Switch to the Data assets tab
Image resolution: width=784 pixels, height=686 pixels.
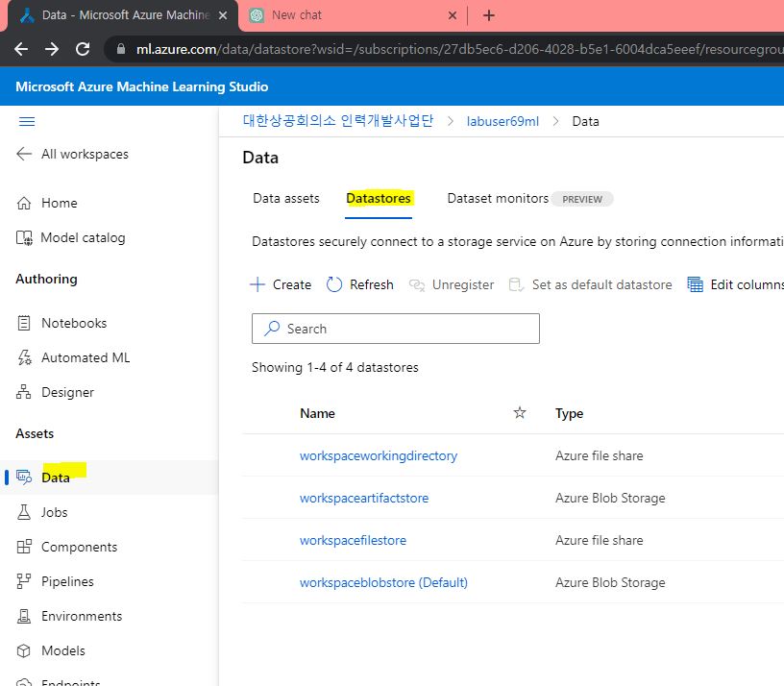tap(286, 199)
